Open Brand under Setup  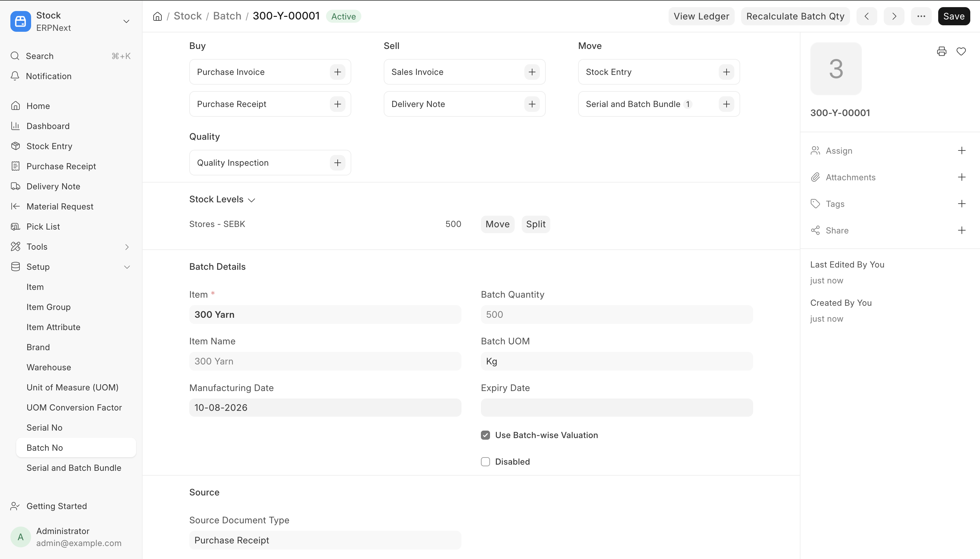76,347
